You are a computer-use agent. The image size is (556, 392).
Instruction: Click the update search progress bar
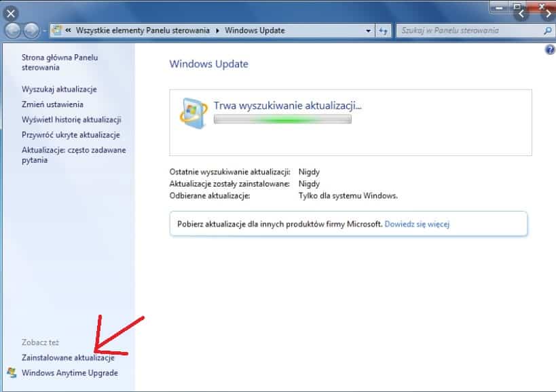click(x=282, y=119)
